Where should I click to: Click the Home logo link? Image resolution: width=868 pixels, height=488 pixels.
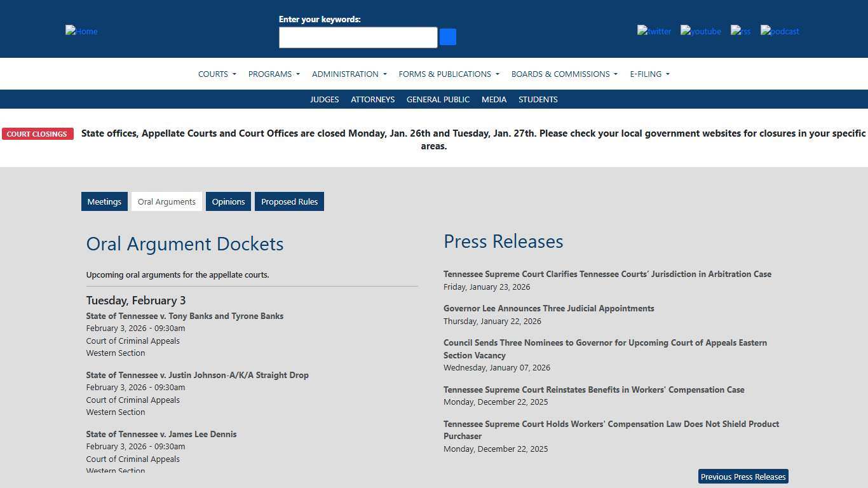pos(81,31)
